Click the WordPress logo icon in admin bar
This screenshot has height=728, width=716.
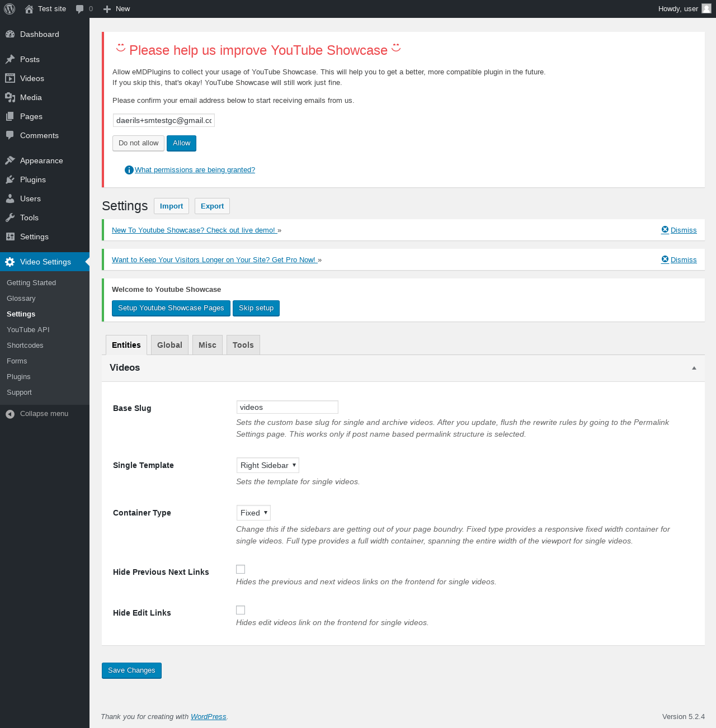[x=10, y=9]
